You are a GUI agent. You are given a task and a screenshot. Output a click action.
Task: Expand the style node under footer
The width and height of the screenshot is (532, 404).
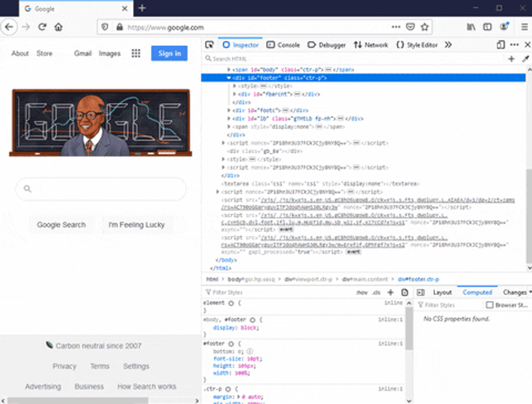coord(235,86)
